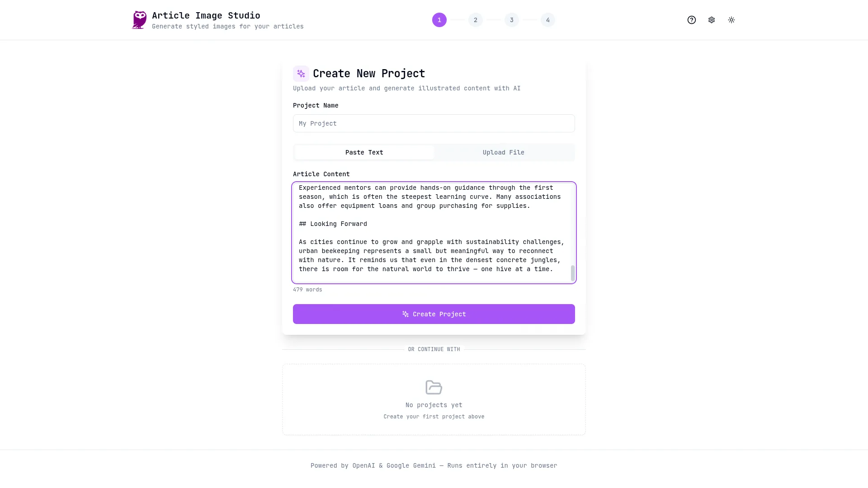Focus the Project Name input field

[434, 123]
